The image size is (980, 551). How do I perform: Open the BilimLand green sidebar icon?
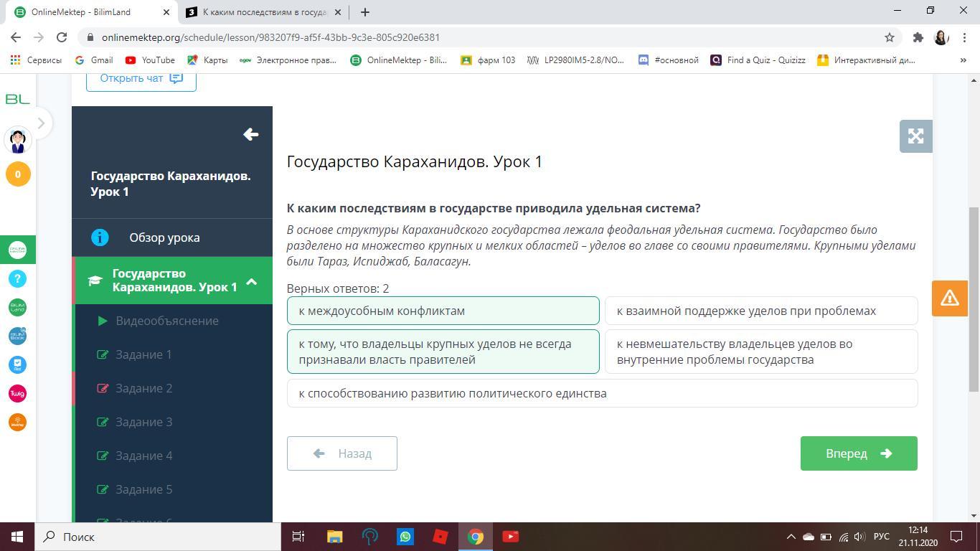tap(18, 307)
